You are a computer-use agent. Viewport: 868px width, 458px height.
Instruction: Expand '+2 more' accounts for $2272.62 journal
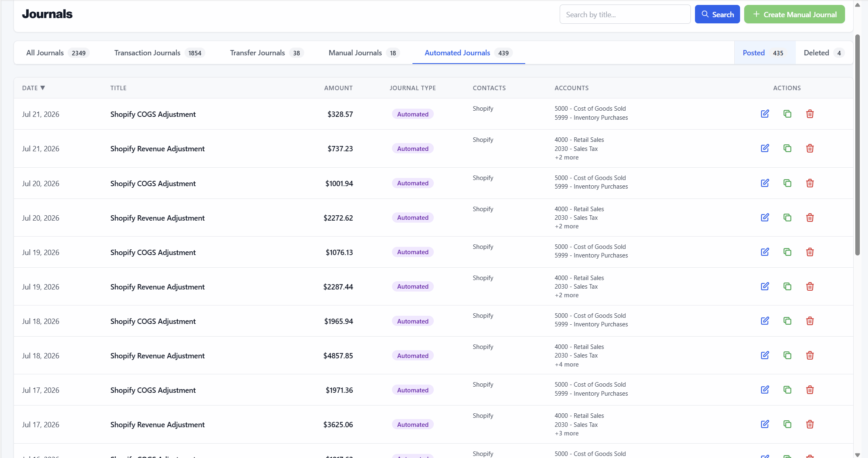(x=567, y=226)
